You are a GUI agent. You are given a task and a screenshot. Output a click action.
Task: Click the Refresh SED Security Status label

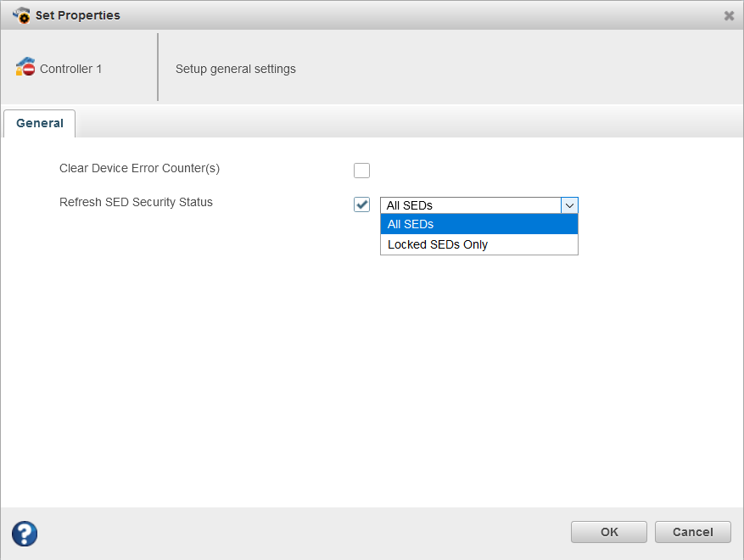tap(136, 202)
